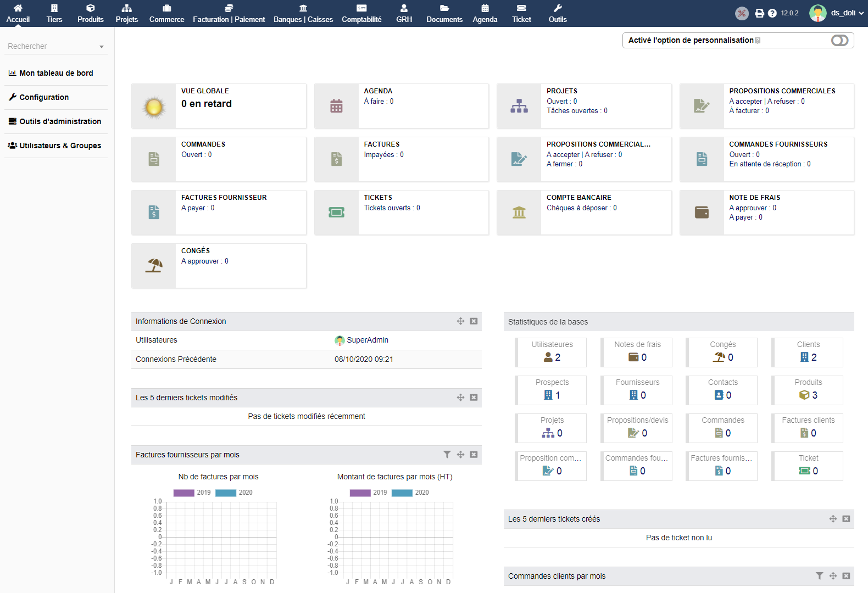The image size is (868, 593).
Task: Expand the ds_doli user menu
Action: pyautogui.click(x=838, y=13)
